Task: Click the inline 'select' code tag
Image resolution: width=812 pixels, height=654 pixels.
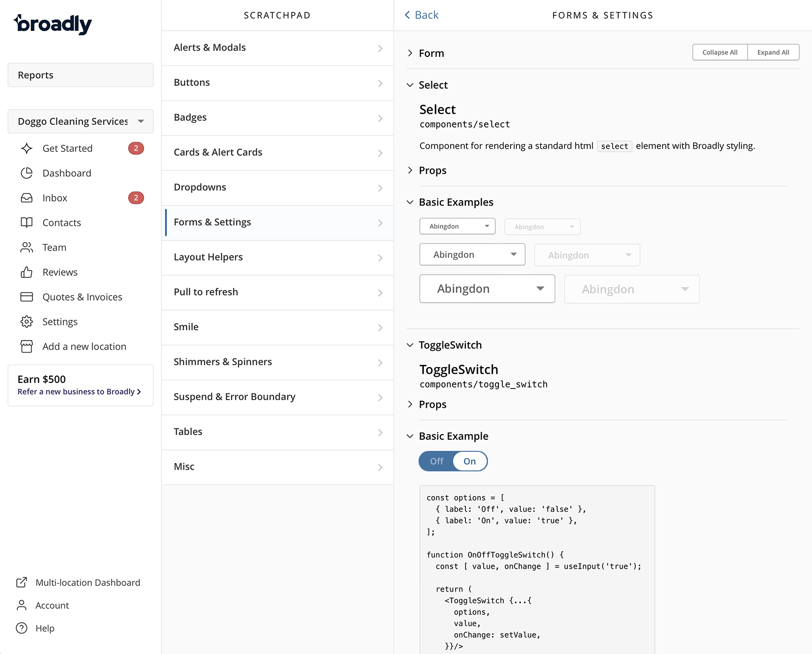Action: pos(615,146)
